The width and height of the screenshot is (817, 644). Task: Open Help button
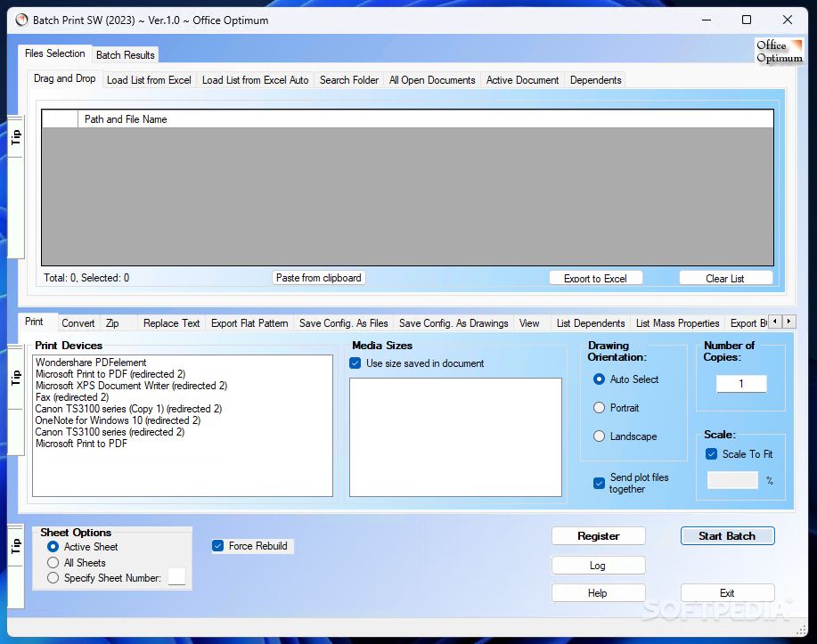pos(598,593)
